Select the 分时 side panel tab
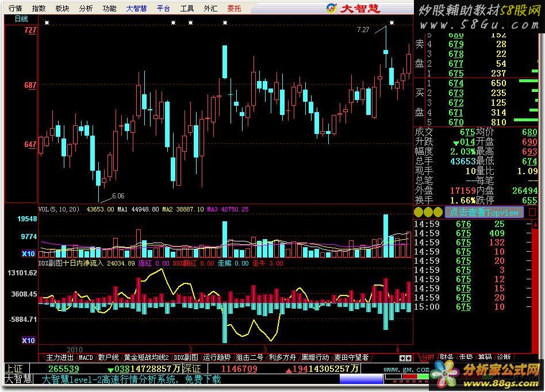 (427, 357)
